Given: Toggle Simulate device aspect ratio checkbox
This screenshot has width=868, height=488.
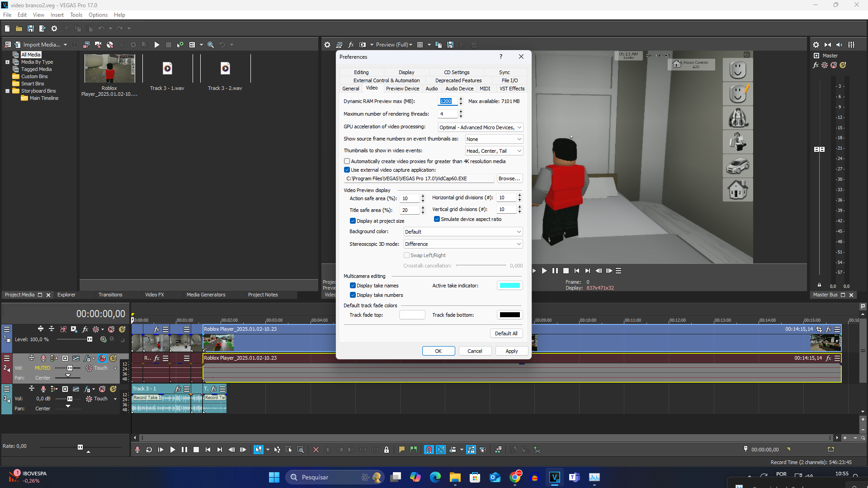Looking at the screenshot, I should [437, 219].
